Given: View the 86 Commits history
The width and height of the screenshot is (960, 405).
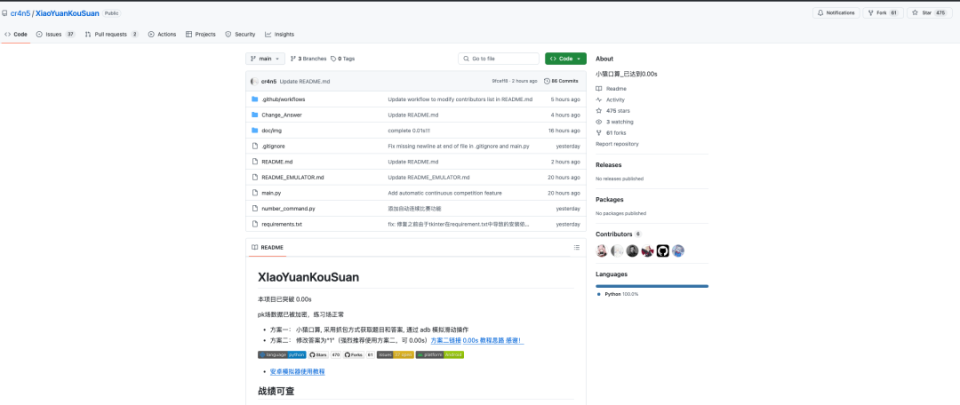Looking at the screenshot, I should point(561,81).
